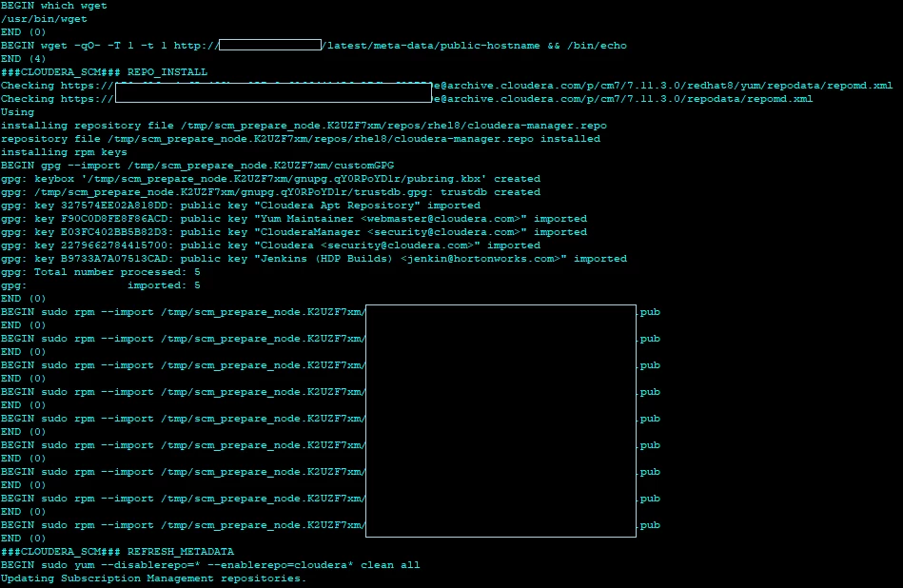The height and width of the screenshot is (588, 903).
Task: Select gpg key ID B9733A7A07513CAD
Action: (x=114, y=259)
